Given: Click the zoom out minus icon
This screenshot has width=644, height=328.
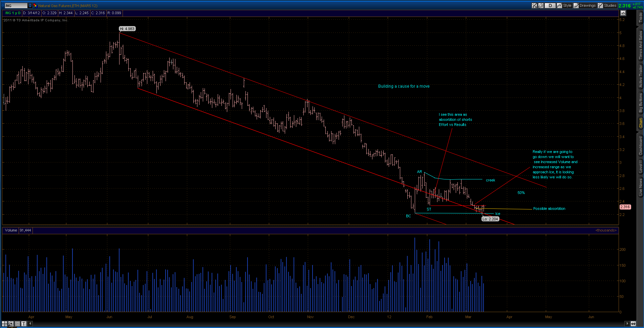Looking at the screenshot, I should (18, 324).
